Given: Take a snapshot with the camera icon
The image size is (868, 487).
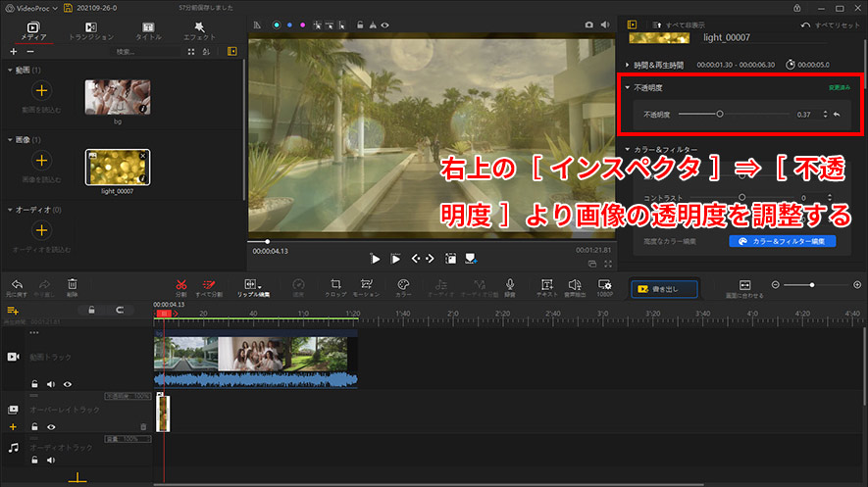Looking at the screenshot, I should click(x=589, y=24).
